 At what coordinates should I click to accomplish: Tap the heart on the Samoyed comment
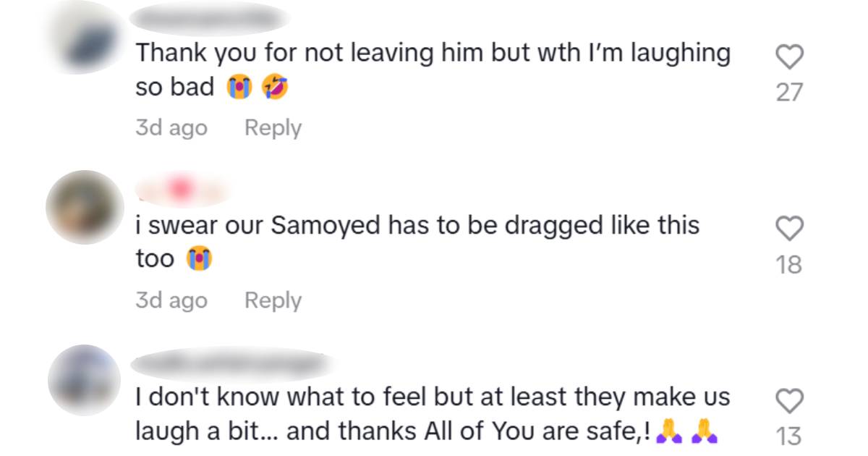coord(789,229)
